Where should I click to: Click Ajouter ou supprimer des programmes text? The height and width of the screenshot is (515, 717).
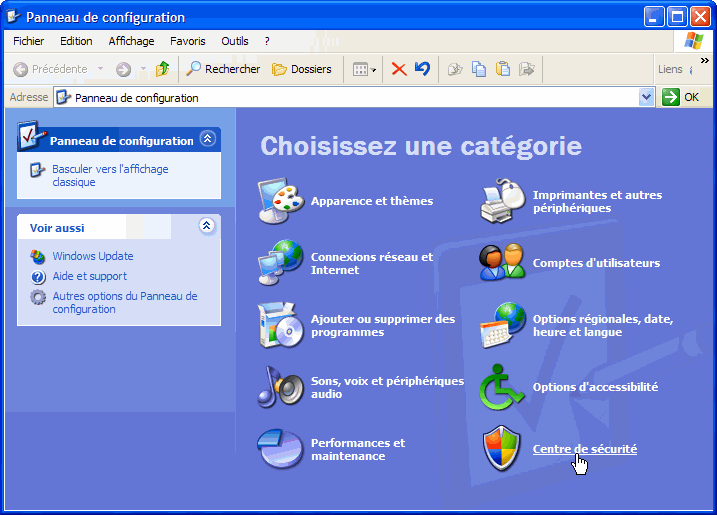[383, 326]
